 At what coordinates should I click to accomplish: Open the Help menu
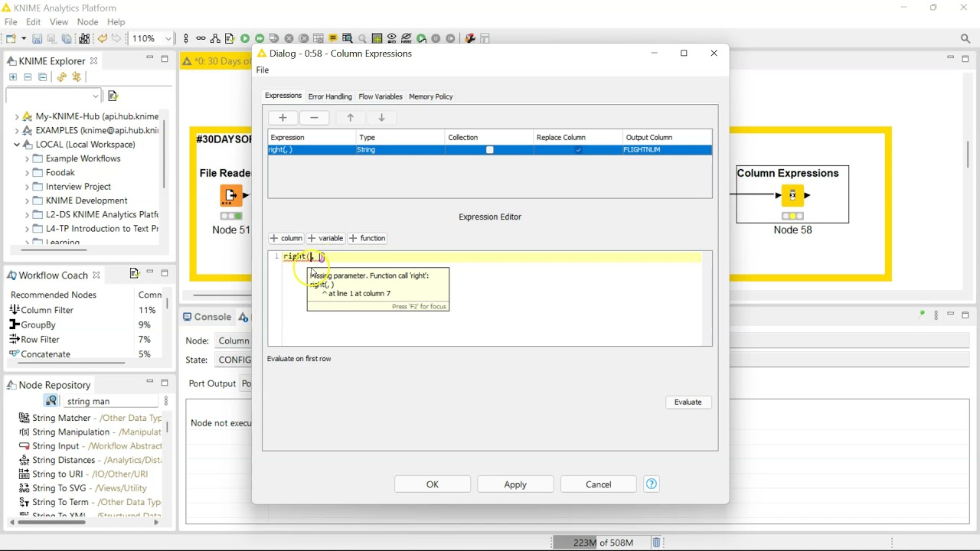[116, 22]
